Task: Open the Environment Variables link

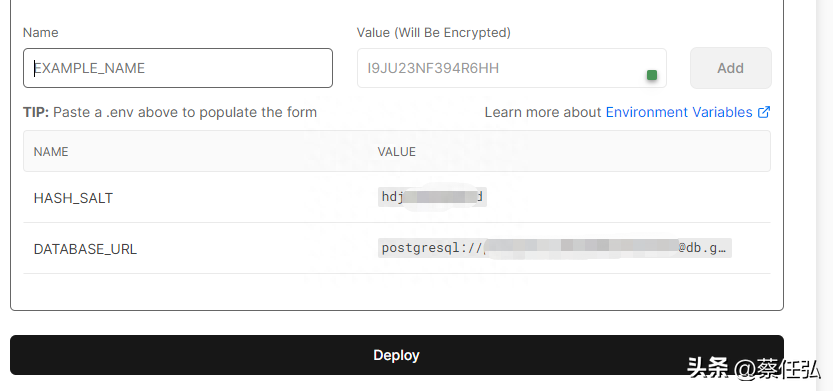Action: (x=679, y=112)
